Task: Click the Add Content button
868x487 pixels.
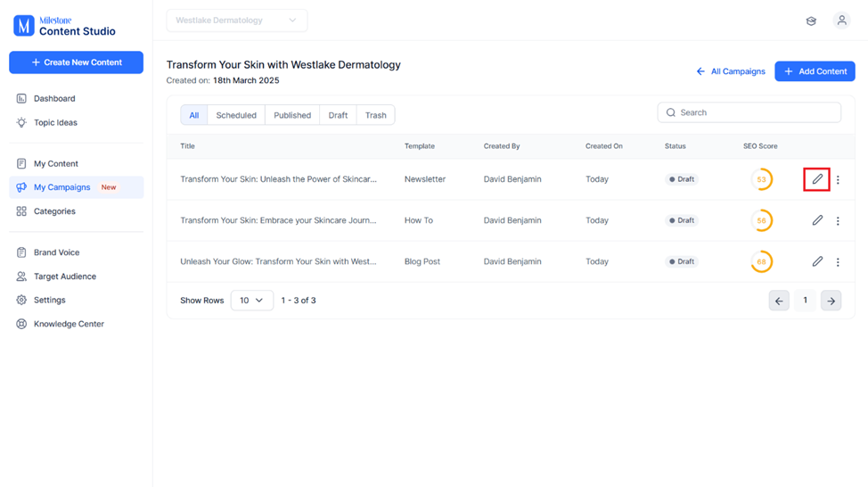Action: (x=815, y=71)
